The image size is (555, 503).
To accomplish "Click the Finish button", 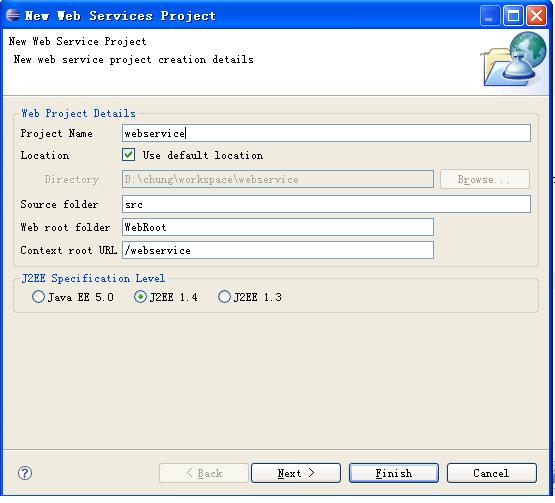I will click(x=394, y=473).
